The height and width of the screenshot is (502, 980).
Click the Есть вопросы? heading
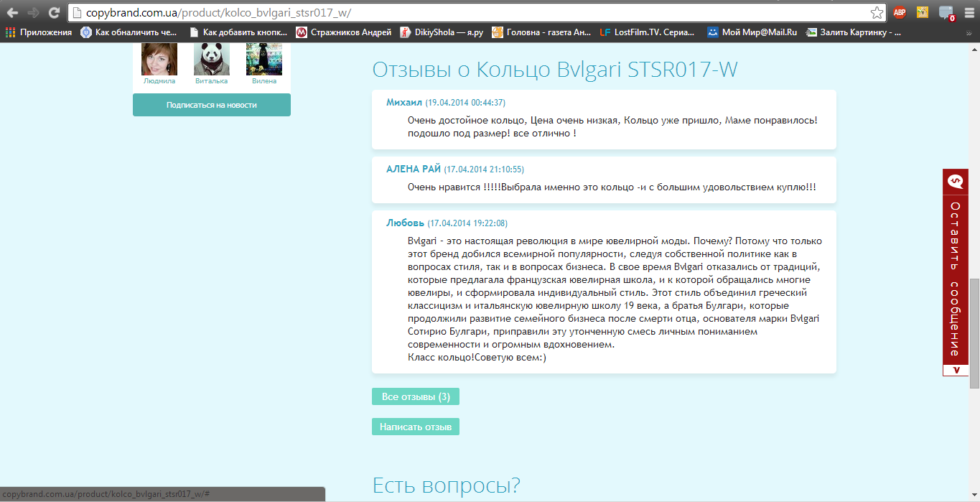pyautogui.click(x=446, y=485)
